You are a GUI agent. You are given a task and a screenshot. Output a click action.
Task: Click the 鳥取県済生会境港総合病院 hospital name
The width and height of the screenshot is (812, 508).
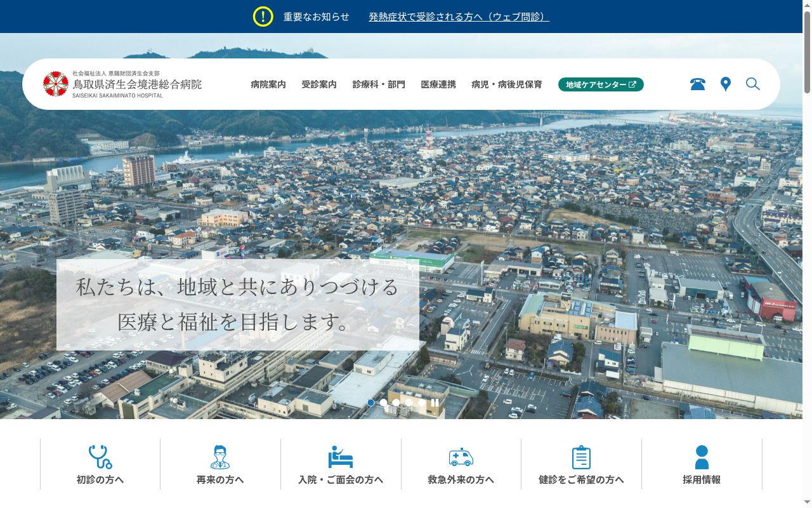click(137, 84)
